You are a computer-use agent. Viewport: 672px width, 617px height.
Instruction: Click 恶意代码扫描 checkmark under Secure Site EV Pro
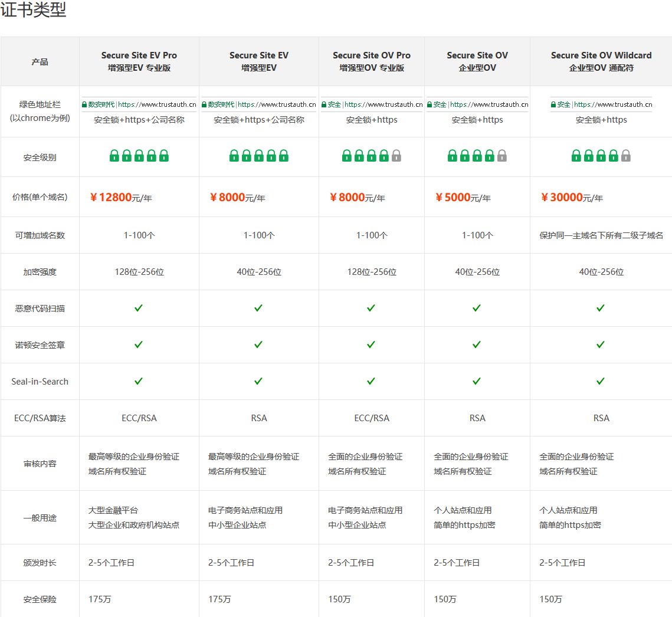pyautogui.click(x=139, y=308)
